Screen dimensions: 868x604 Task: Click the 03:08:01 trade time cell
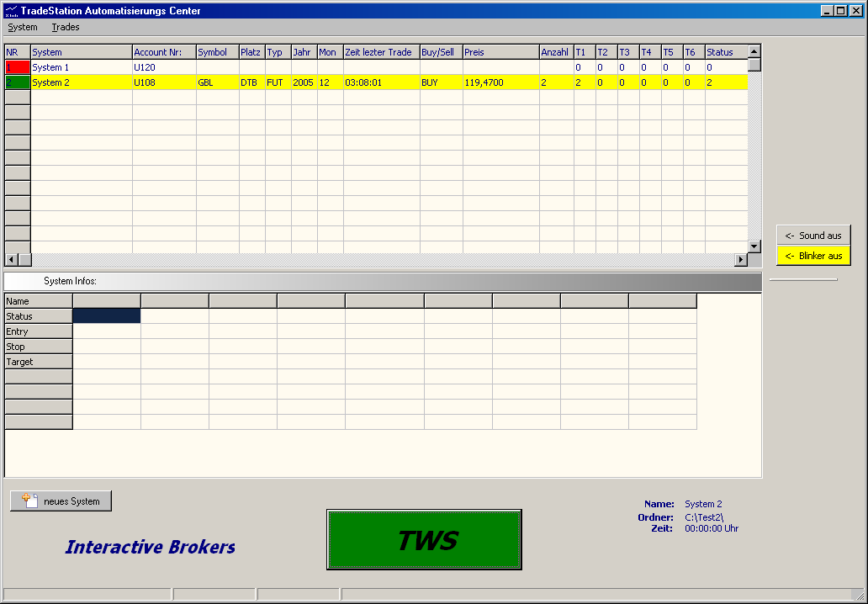[x=381, y=82]
